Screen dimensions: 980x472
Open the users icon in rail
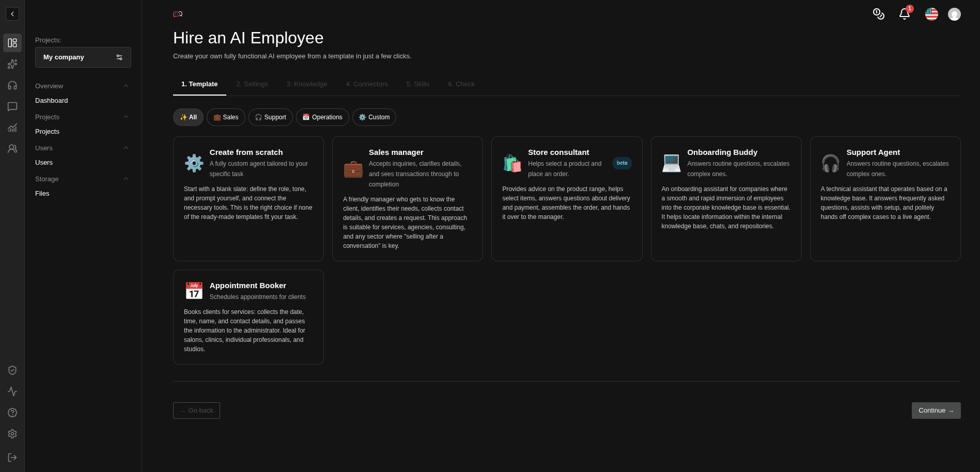pos(12,149)
